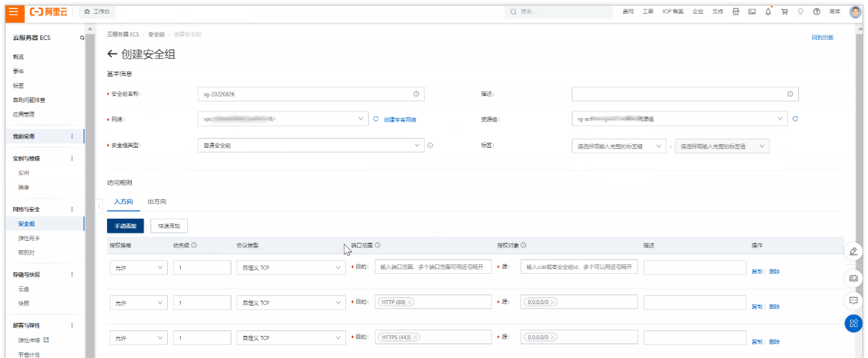Open the 资源组 dropdown
Screen dimensions: 868x358
click(679, 119)
